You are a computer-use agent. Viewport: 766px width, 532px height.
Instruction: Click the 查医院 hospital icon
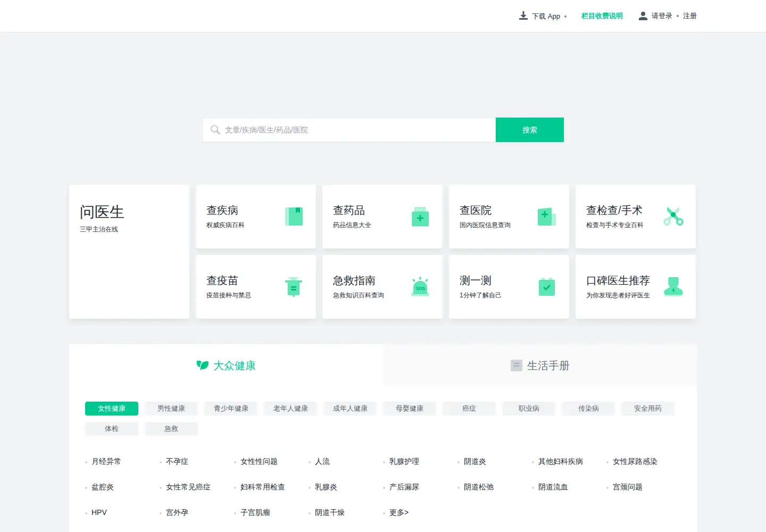(547, 217)
